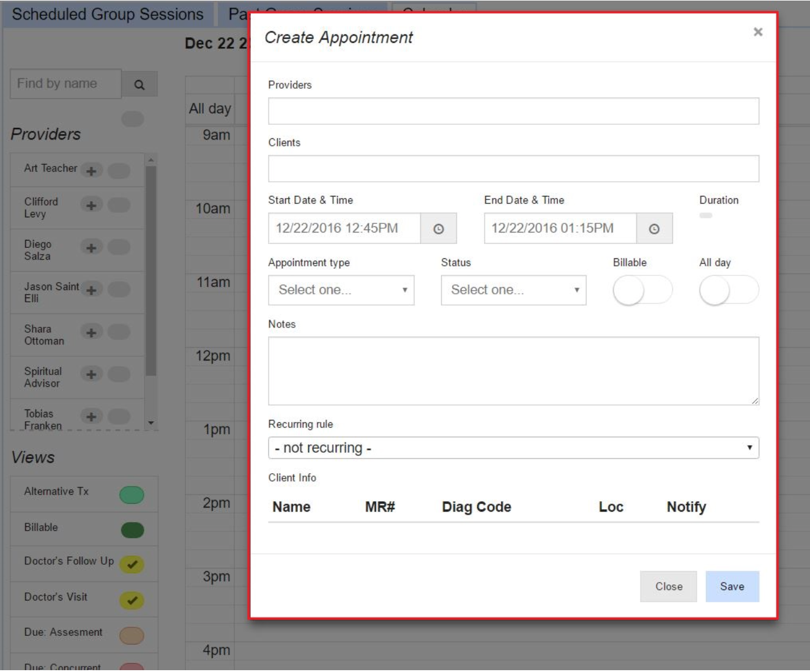810x672 pixels.
Task: Enable the Billable toggle switch
Action: coord(642,290)
